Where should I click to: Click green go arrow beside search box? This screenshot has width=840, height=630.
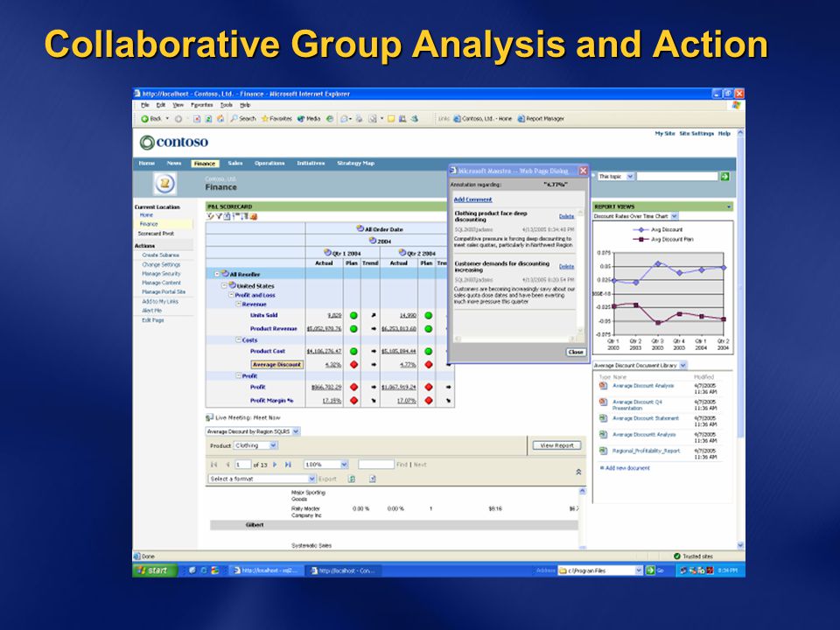(x=724, y=176)
